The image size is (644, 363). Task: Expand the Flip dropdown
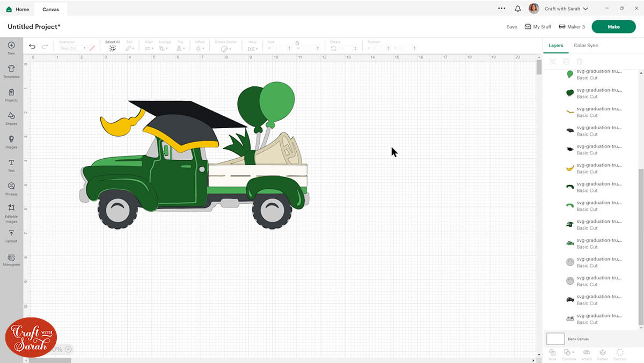(180, 48)
